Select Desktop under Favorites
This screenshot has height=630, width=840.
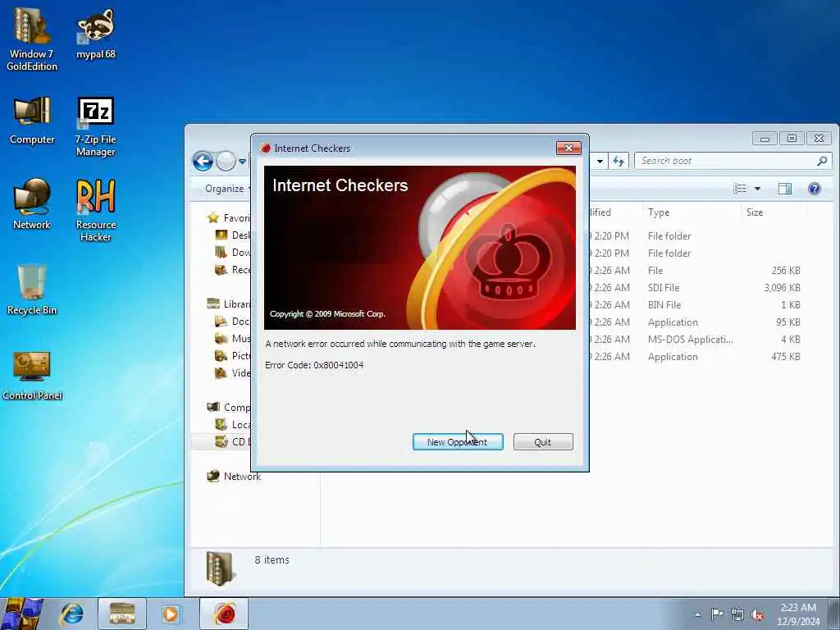[x=232, y=235]
